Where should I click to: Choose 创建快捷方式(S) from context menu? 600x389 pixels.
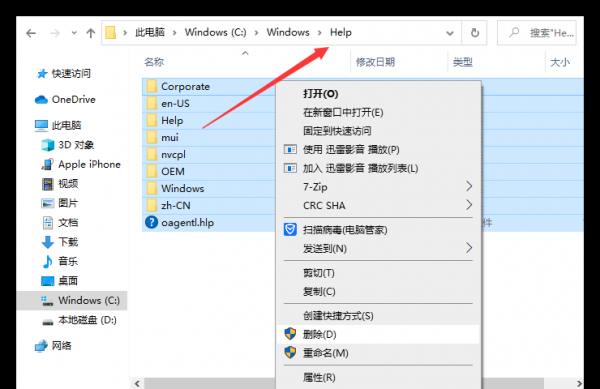pyautogui.click(x=378, y=316)
